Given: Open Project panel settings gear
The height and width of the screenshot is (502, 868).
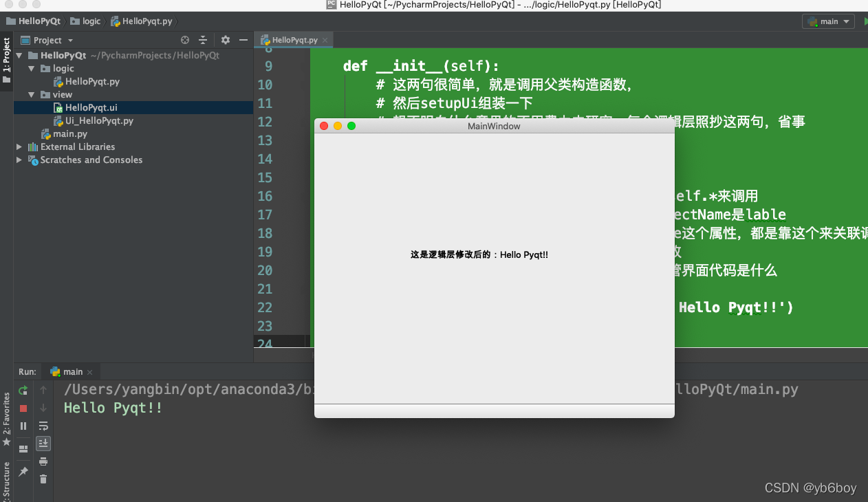Looking at the screenshot, I should click(225, 40).
